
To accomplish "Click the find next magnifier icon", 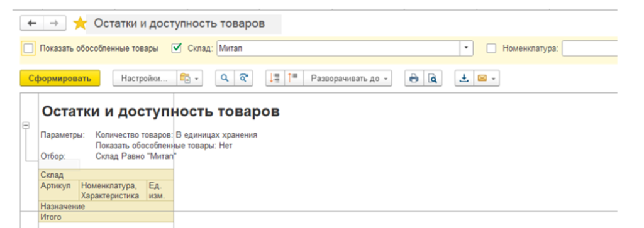I will tap(243, 78).
